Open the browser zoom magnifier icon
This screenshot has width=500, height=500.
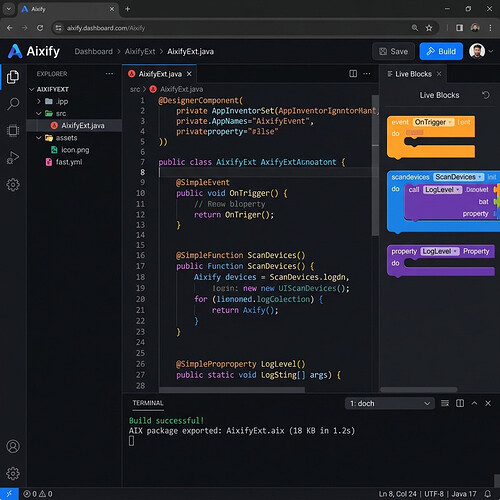pos(415,28)
